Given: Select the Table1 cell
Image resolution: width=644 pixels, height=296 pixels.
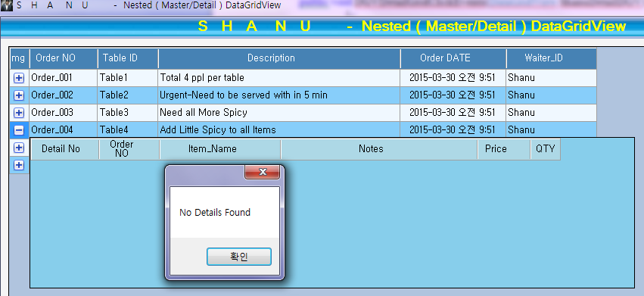Looking at the screenshot, I should [128, 78].
